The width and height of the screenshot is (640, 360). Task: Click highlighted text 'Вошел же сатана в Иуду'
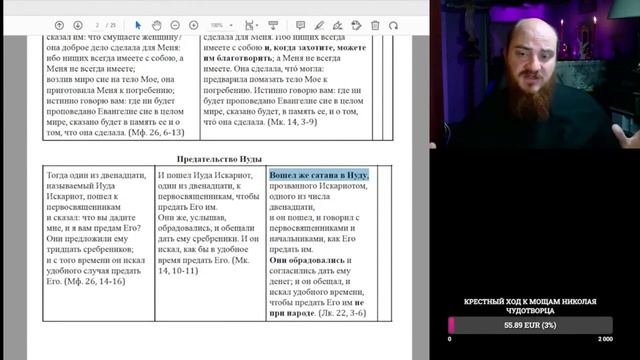click(319, 175)
